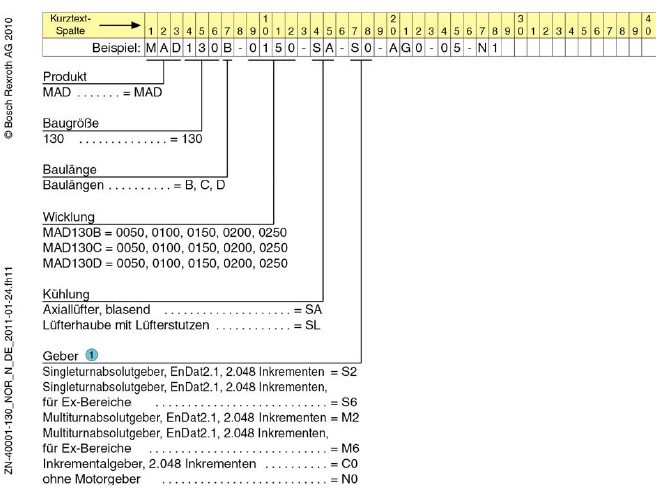
Task: Click the Geber heading
Action: coord(63,356)
